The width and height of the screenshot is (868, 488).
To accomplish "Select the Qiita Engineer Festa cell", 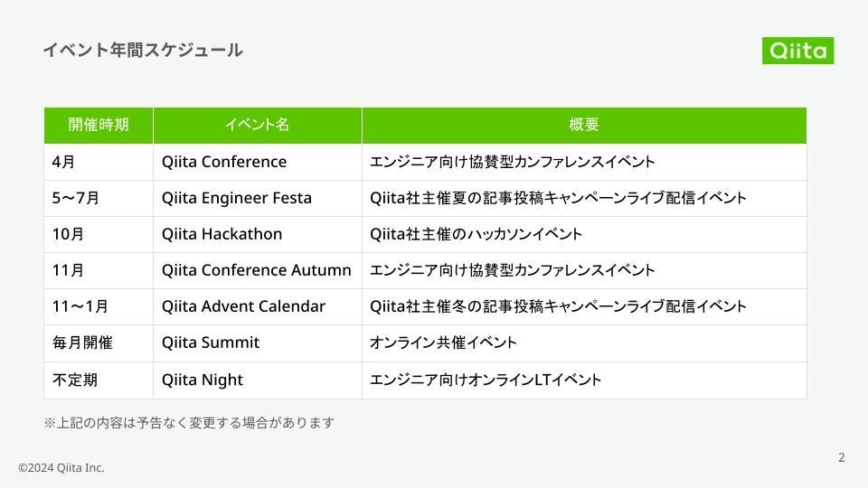I will point(237,198).
